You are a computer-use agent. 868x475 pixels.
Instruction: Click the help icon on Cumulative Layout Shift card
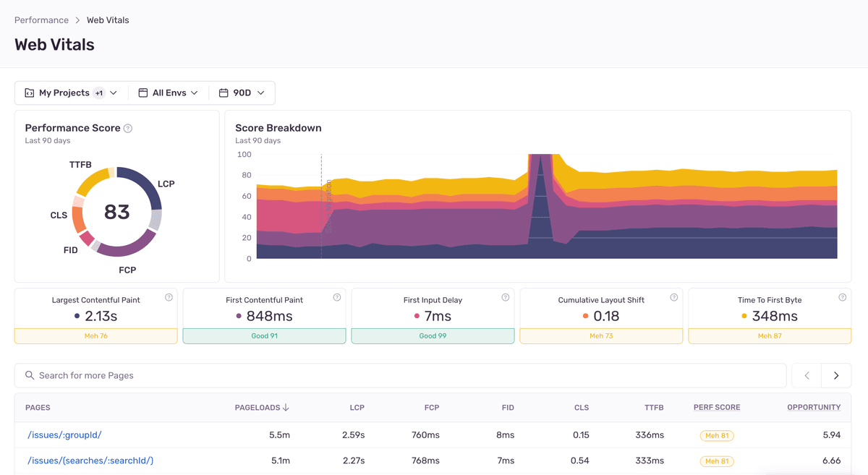[673, 296]
